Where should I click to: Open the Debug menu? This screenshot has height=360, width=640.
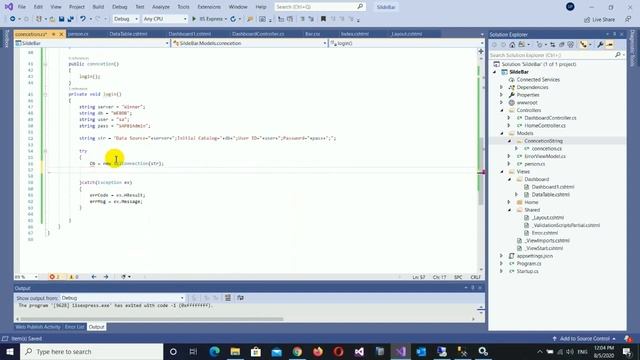[x=120, y=7]
